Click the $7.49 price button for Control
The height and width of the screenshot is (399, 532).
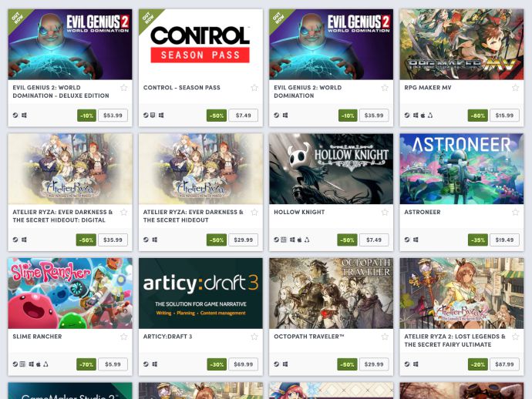244,116
